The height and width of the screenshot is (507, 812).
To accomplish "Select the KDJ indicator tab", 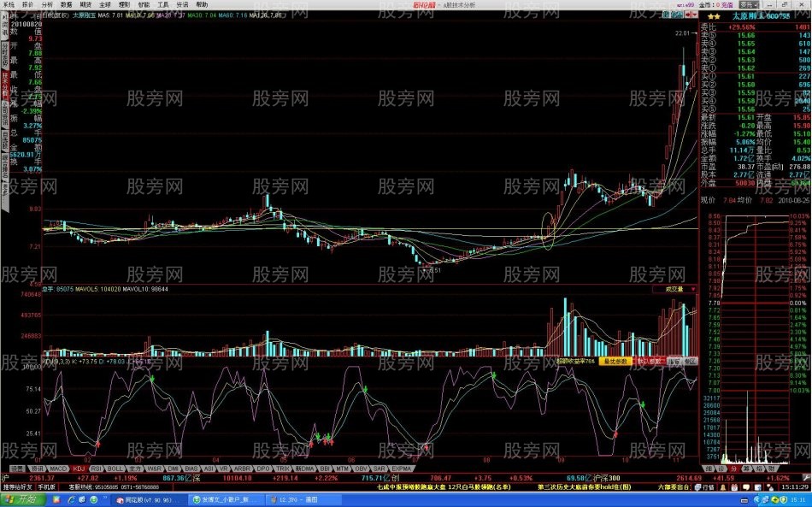I will click(x=79, y=469).
